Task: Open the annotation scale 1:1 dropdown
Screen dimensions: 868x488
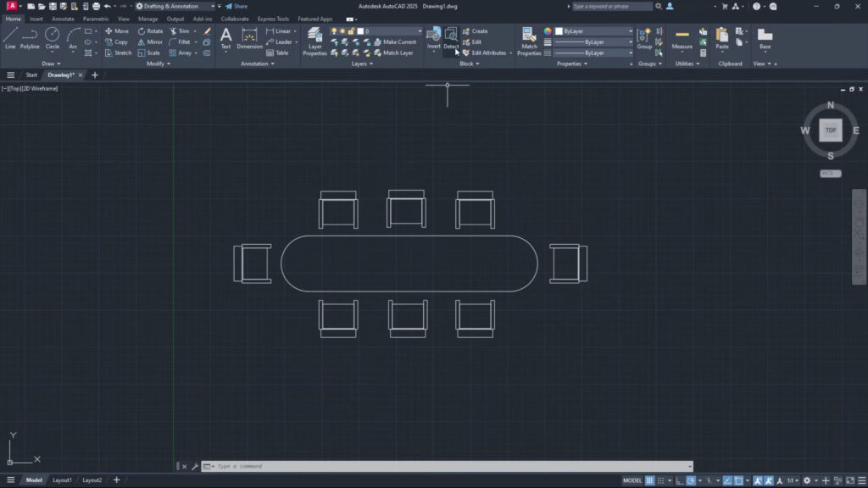Action: pyautogui.click(x=793, y=480)
